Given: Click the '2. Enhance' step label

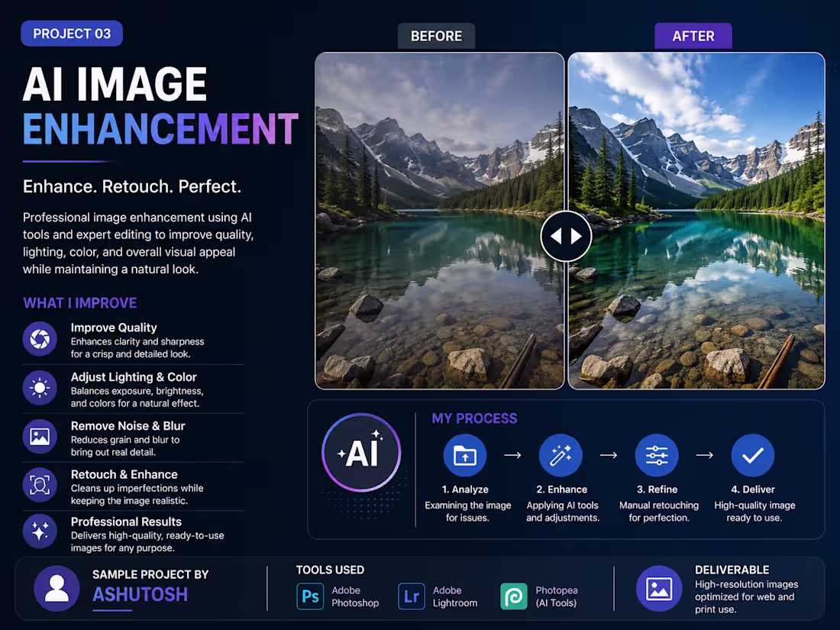Looking at the screenshot, I should [x=562, y=489].
